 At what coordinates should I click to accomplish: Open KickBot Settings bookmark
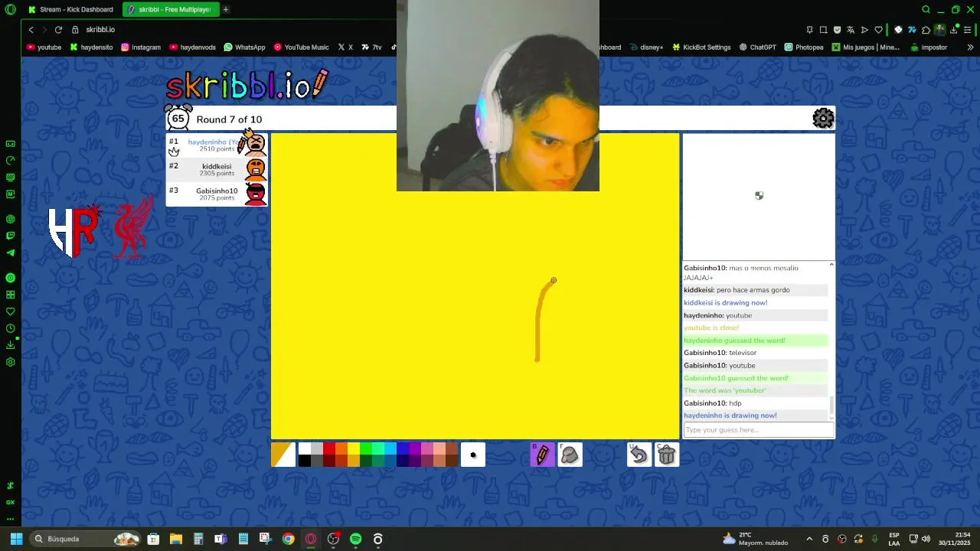[x=701, y=47]
